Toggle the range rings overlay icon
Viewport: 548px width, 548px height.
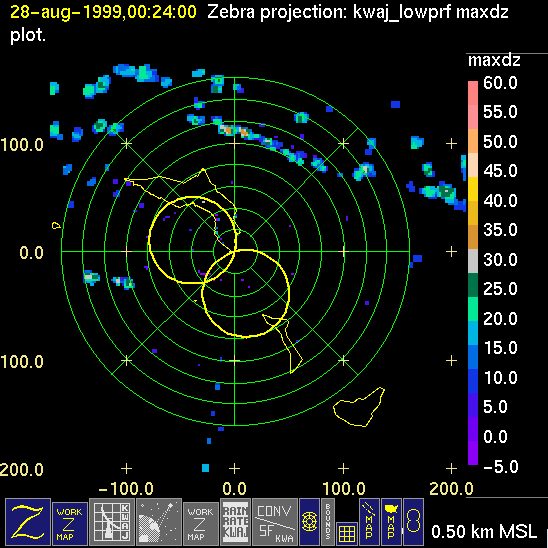click(309, 522)
